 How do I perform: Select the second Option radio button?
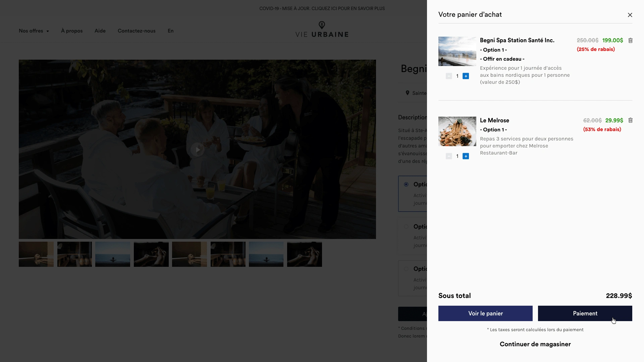click(x=406, y=227)
